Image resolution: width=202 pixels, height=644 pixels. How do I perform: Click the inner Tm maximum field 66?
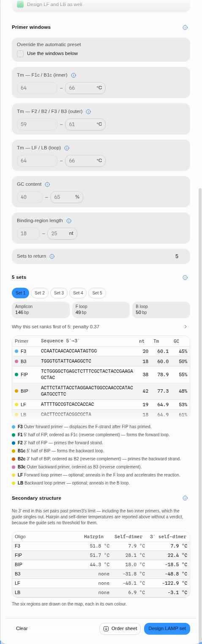click(85, 88)
